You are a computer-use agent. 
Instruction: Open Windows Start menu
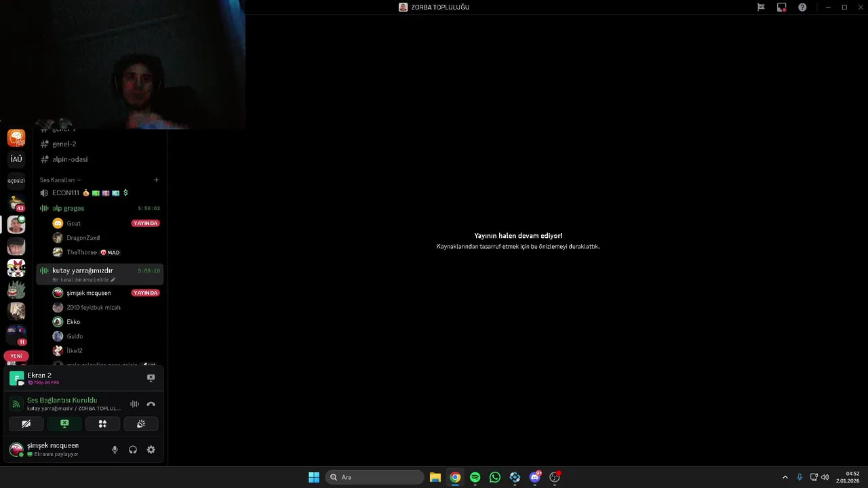314,477
